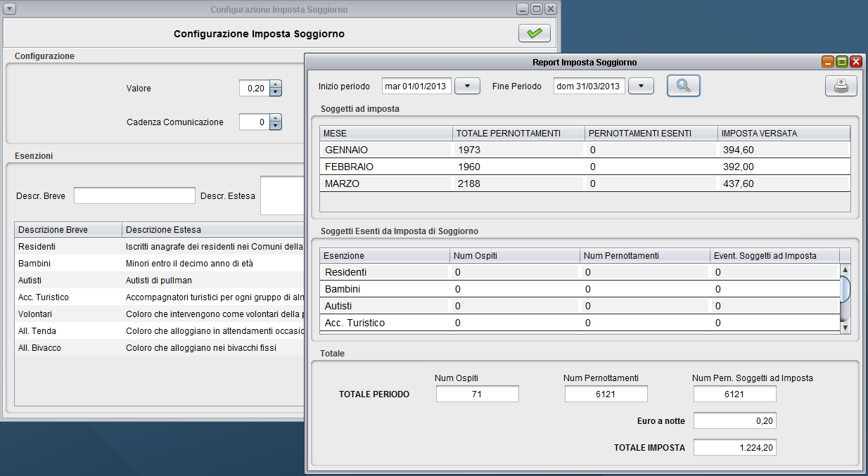Open the Inizio periodo date dropdown

pos(467,86)
